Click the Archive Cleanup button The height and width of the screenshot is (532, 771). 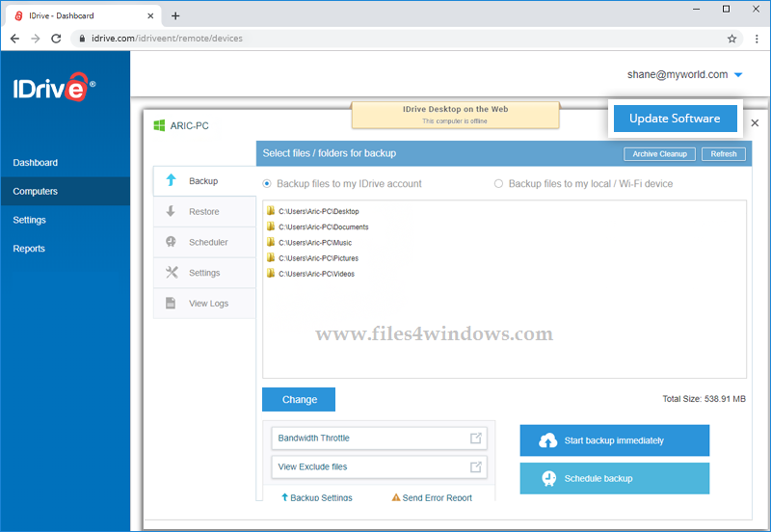pyautogui.click(x=659, y=154)
